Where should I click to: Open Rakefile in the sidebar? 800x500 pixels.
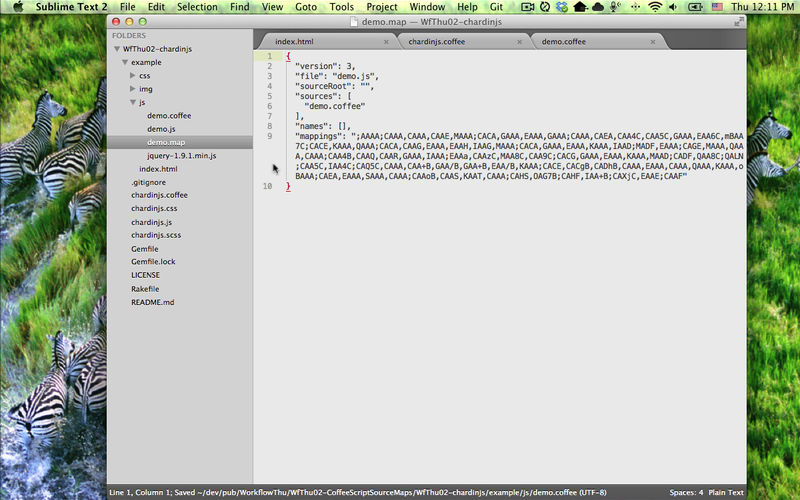click(x=145, y=289)
